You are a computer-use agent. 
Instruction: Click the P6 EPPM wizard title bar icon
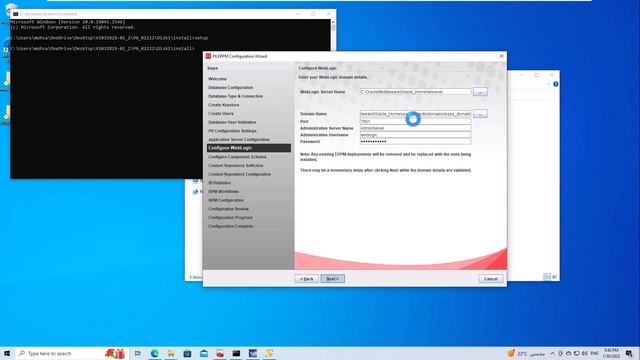(208, 56)
